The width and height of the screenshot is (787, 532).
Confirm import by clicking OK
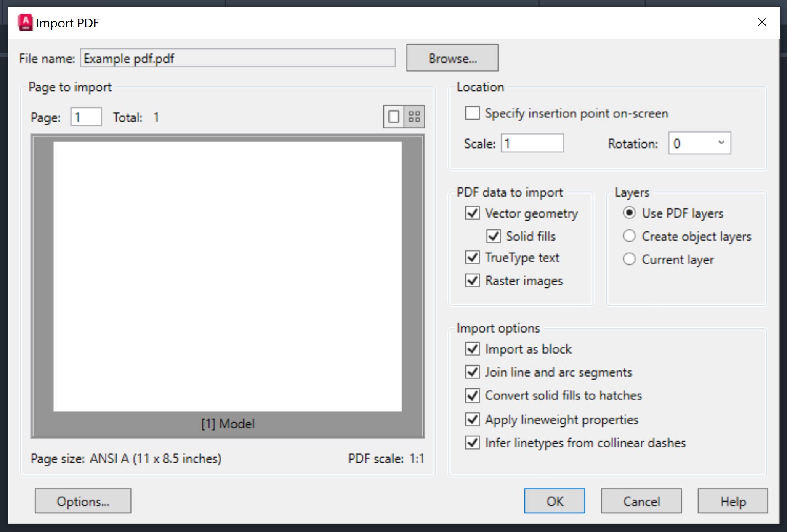click(554, 501)
